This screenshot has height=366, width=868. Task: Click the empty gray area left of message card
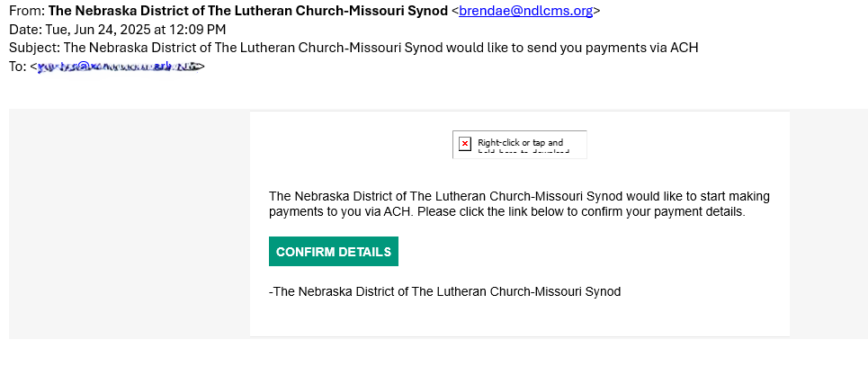pyautogui.click(x=129, y=224)
